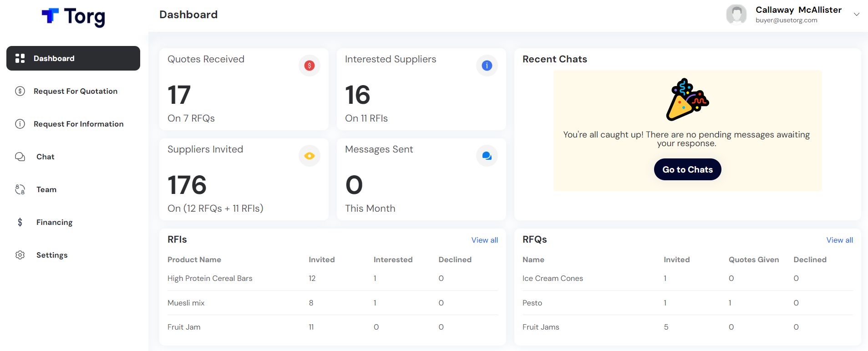Click the blue chat Messages Sent icon

pos(487,156)
